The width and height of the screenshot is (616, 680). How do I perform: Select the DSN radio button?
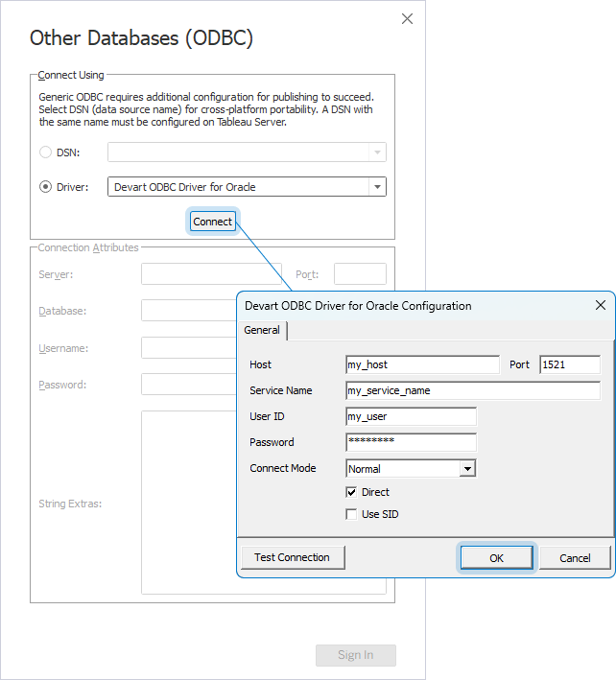(x=45, y=152)
